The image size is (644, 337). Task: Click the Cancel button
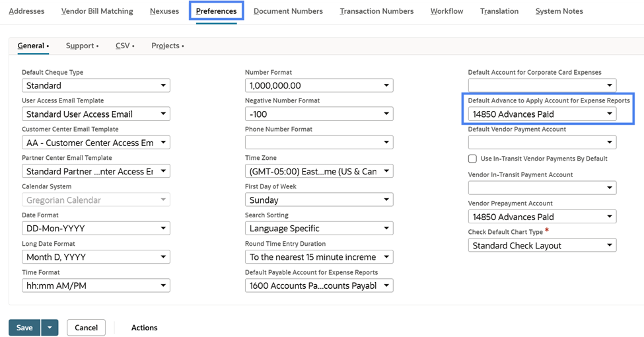[x=87, y=328]
